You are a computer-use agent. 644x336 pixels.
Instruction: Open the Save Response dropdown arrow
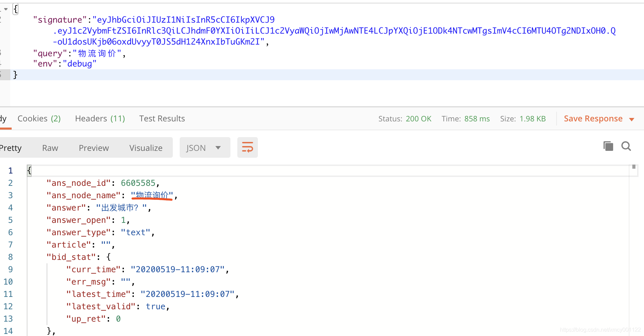coord(632,119)
